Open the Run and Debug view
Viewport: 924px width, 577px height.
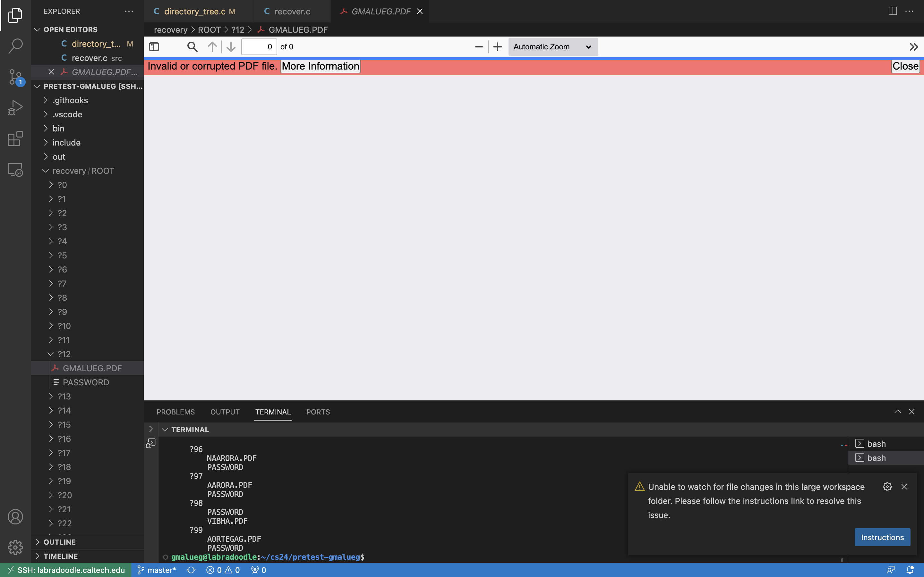click(x=15, y=108)
